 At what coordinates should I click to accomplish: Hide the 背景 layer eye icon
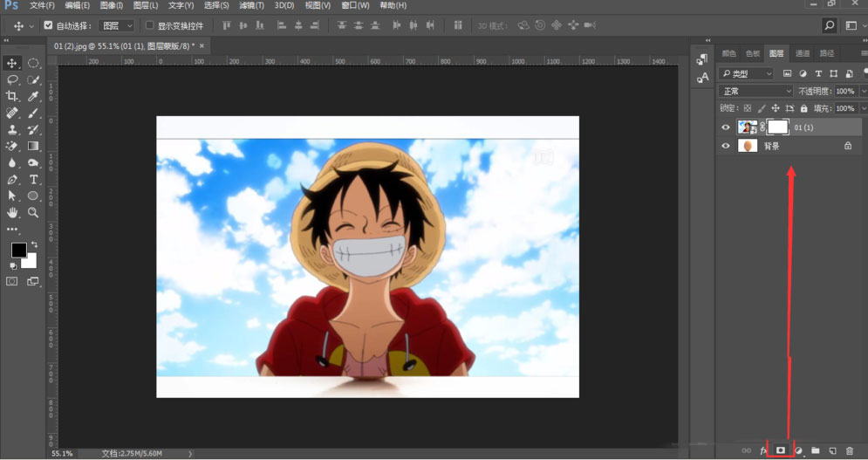(726, 146)
